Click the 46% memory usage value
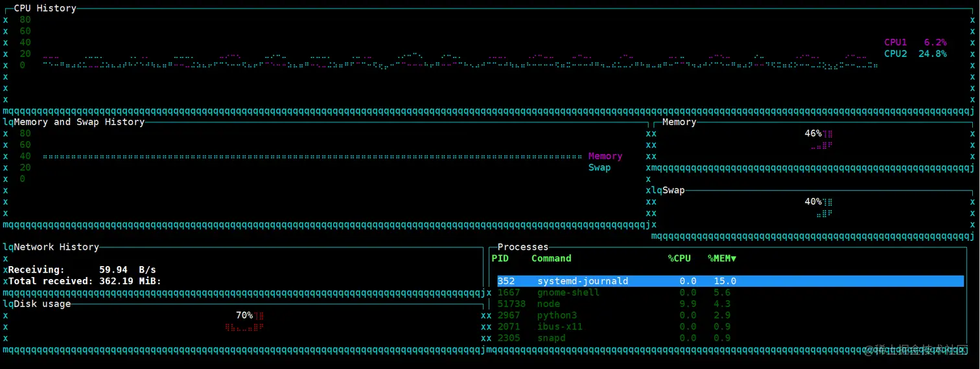The image size is (980, 369). coord(813,133)
